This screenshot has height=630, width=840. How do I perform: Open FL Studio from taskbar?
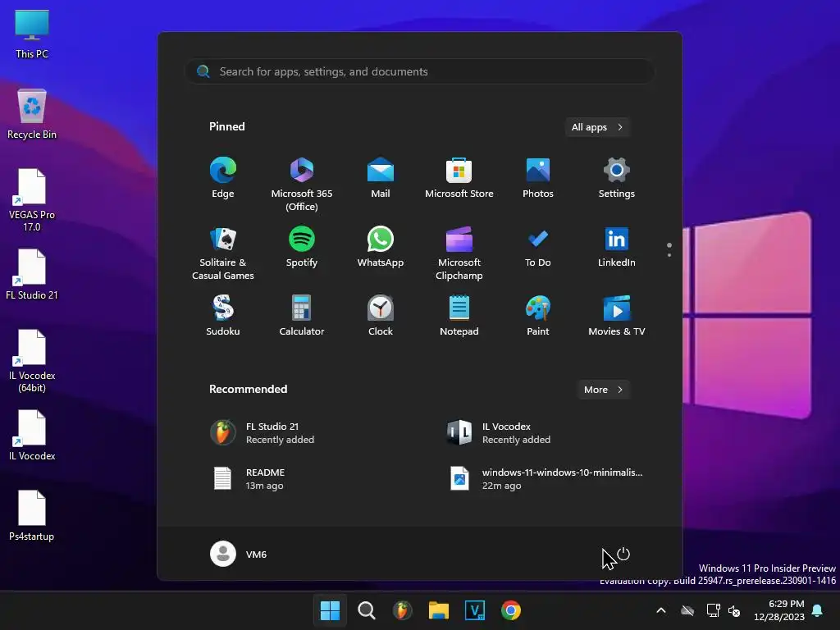(x=402, y=610)
